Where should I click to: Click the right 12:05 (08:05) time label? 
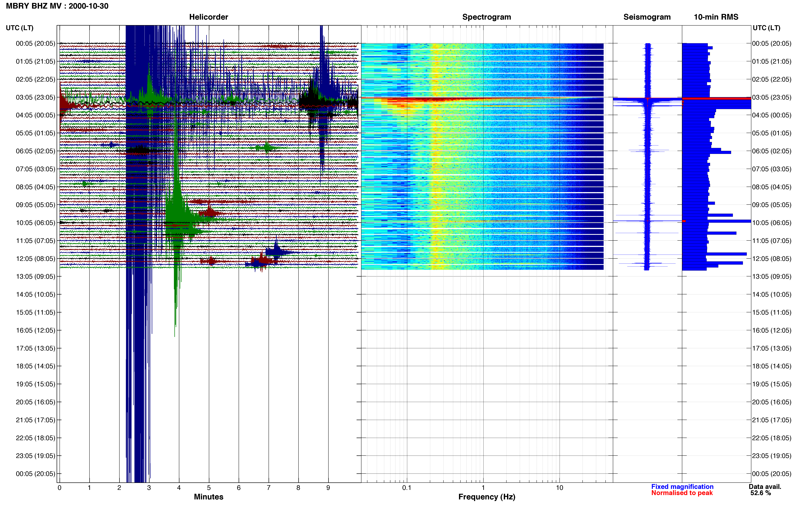772,259
